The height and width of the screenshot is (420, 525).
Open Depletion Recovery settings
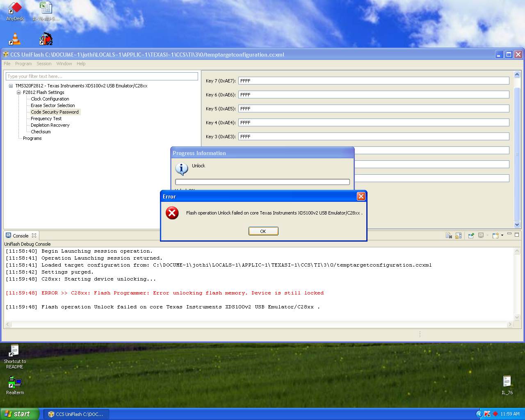pyautogui.click(x=50, y=125)
